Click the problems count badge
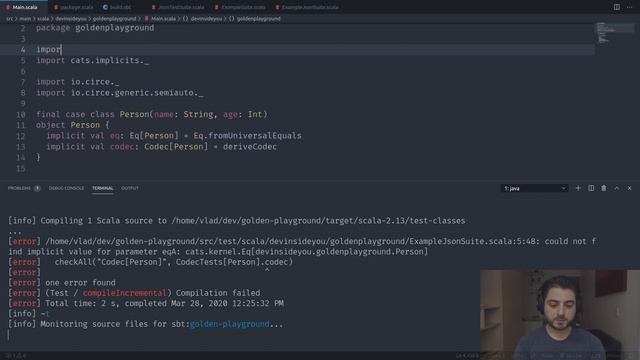Screen dimensions: 640x360 click(37, 188)
